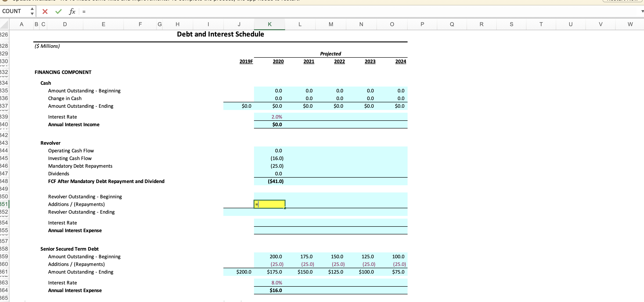The image size is (644, 302).
Task: Select column K header
Action: [x=270, y=24]
